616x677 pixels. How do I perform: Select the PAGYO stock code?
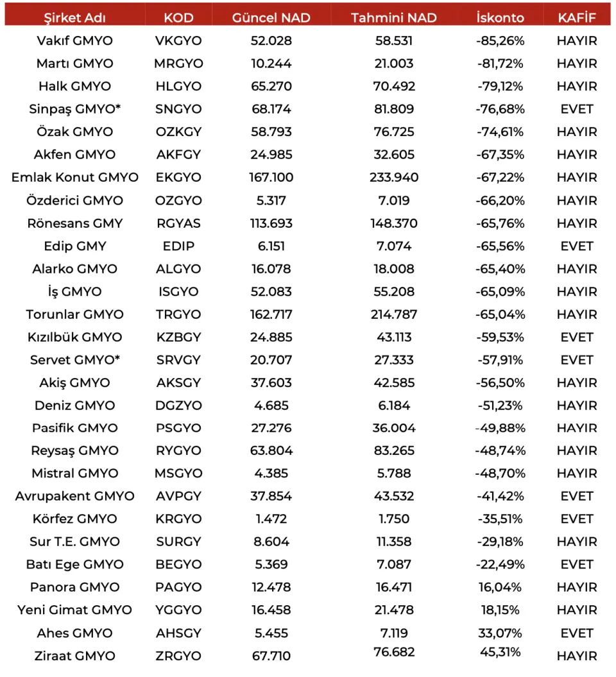coord(179,587)
